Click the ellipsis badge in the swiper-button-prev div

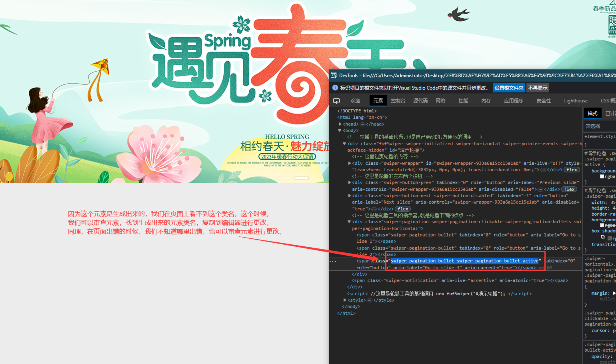[x=540, y=189]
